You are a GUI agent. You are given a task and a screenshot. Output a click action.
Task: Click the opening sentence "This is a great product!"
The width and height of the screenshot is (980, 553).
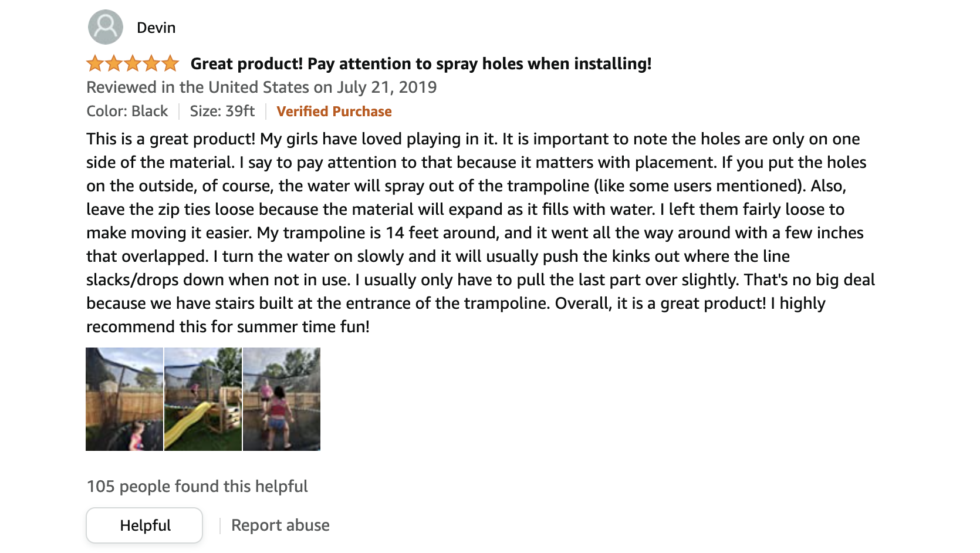pos(171,139)
